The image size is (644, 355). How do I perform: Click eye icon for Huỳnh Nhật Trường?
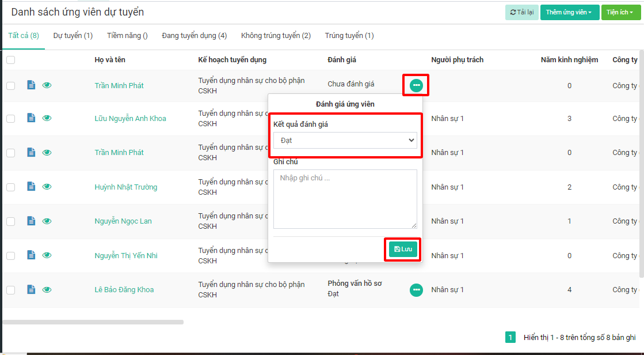pyautogui.click(x=47, y=187)
